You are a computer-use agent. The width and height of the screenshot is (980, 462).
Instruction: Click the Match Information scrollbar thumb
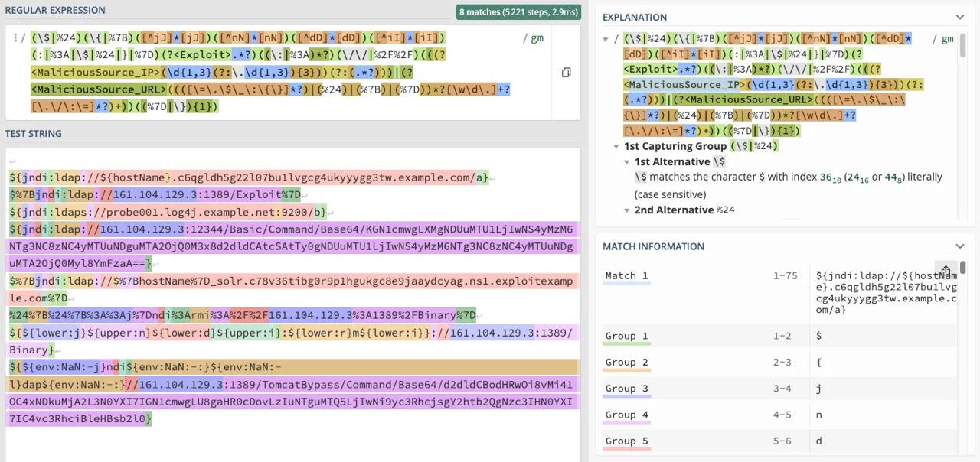(962, 268)
